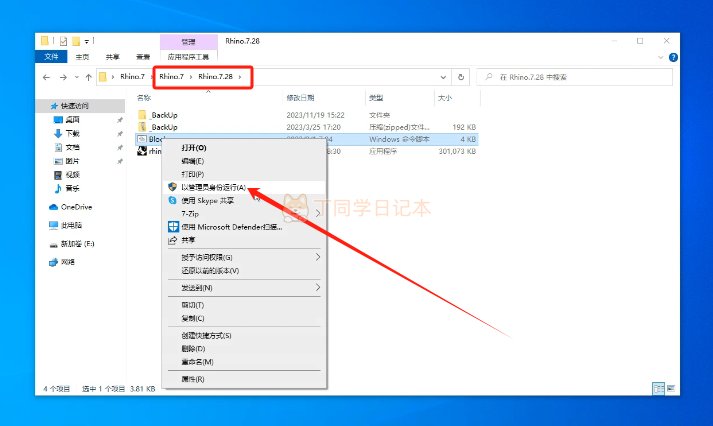Select 文档 (Documents) in the sidebar

point(72,147)
